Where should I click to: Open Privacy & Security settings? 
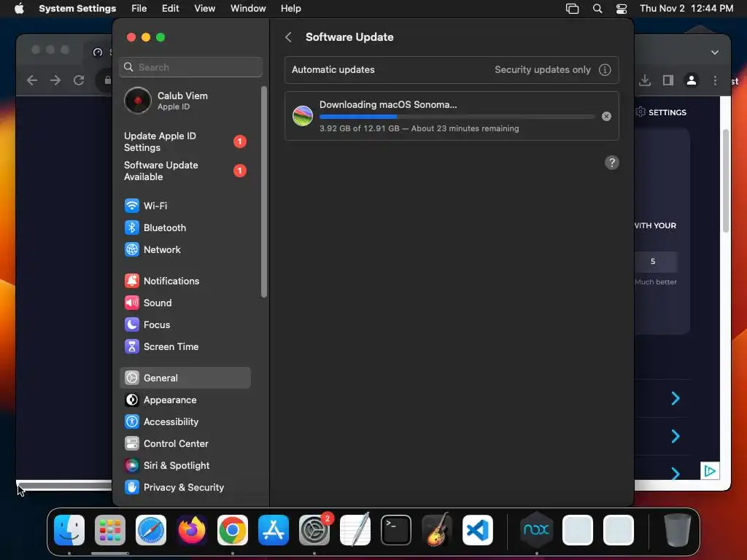[x=185, y=488]
